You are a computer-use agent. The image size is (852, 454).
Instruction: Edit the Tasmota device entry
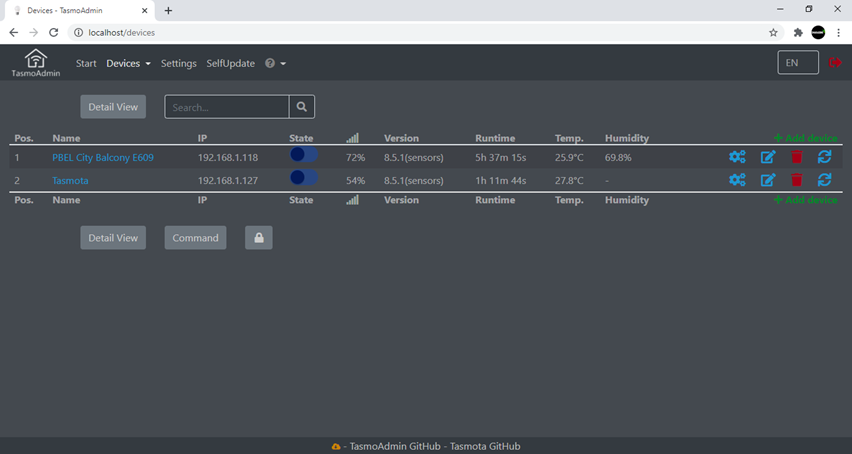768,180
